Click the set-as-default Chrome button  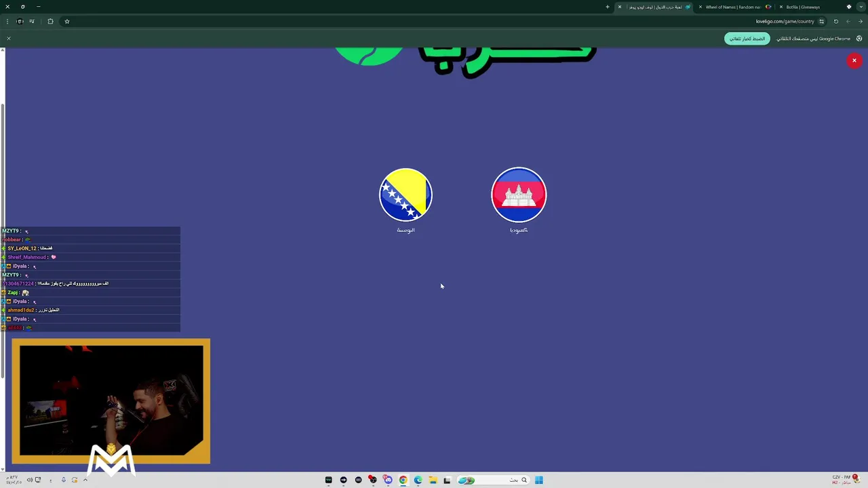(x=747, y=39)
